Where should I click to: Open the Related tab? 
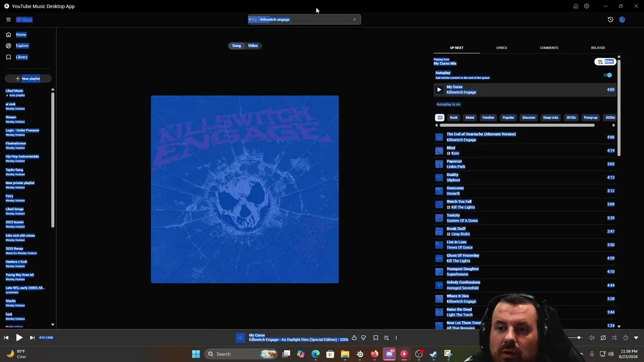click(x=598, y=48)
